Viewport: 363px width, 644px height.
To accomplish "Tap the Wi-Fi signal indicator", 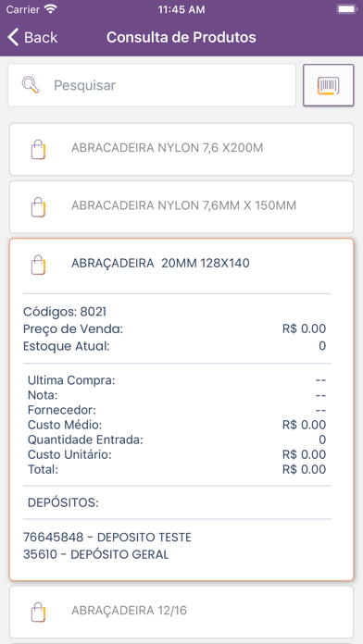I will 51,9.
